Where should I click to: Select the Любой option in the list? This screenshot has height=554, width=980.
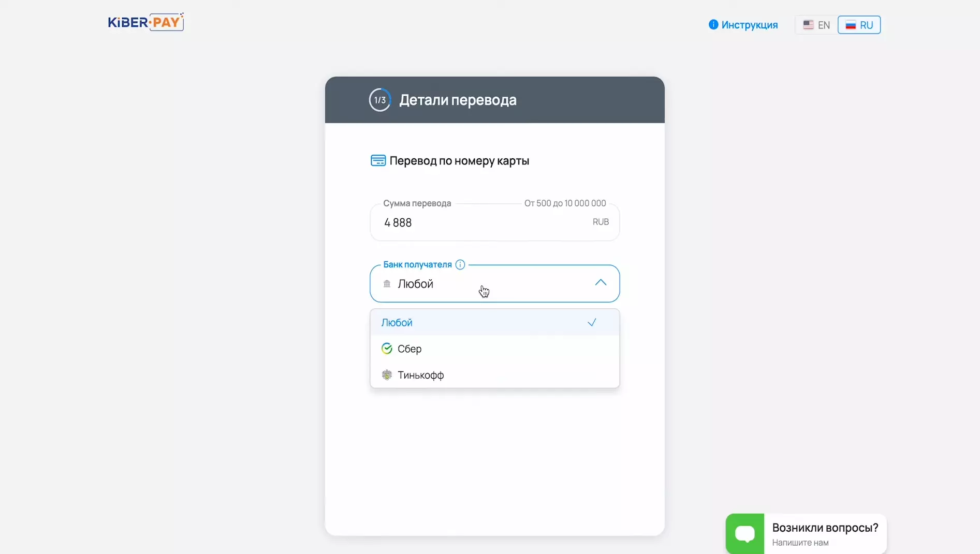coord(494,322)
